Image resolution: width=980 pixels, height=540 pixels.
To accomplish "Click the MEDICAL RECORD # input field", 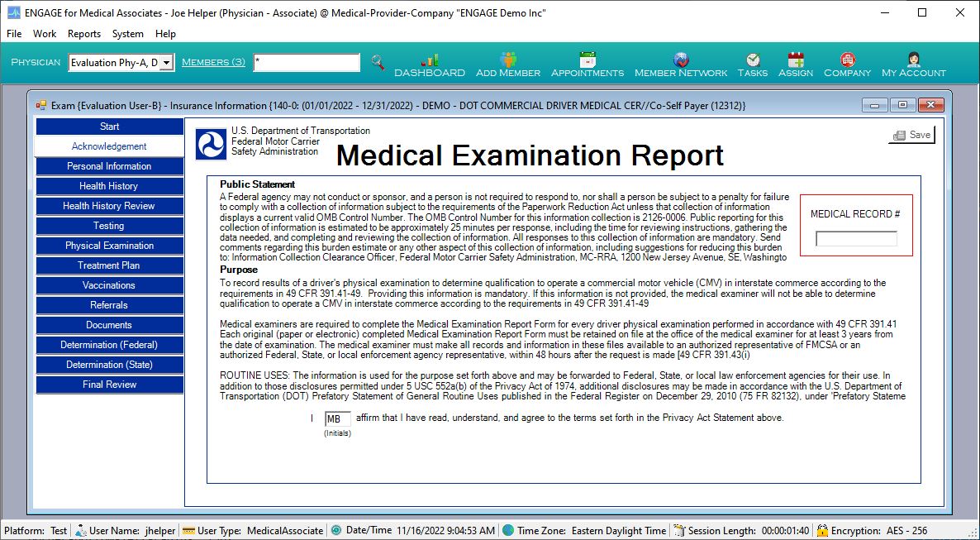I will point(855,238).
